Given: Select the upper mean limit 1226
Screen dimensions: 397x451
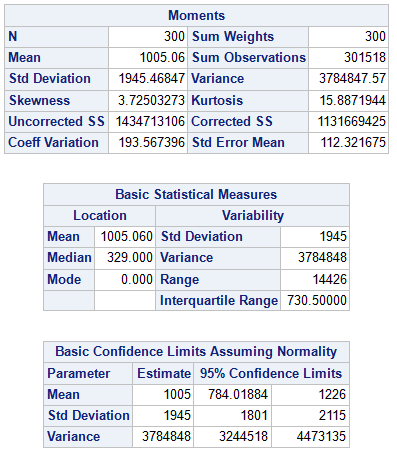Looking at the screenshot, I should tap(332, 394).
